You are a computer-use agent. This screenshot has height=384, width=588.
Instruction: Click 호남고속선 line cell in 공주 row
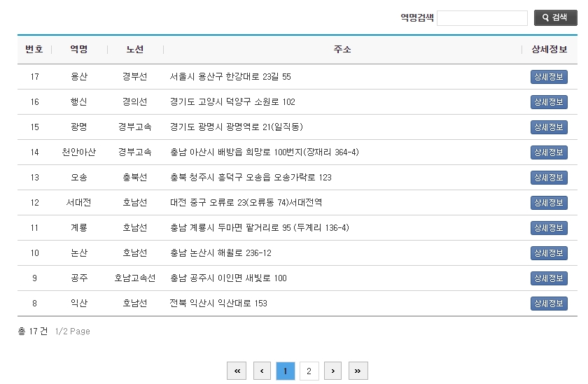[x=135, y=278]
